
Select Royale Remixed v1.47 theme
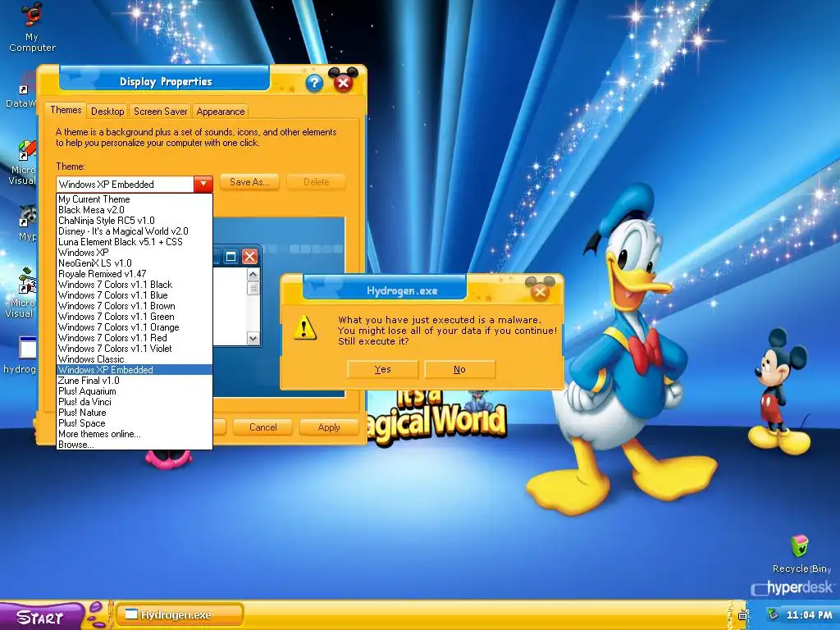point(135,274)
